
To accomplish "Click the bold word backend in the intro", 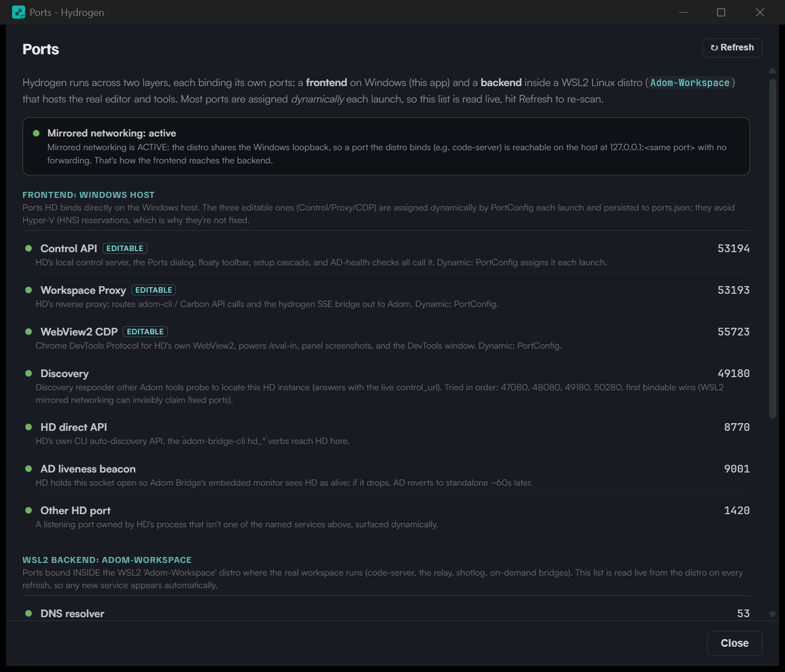I will click(x=501, y=83).
